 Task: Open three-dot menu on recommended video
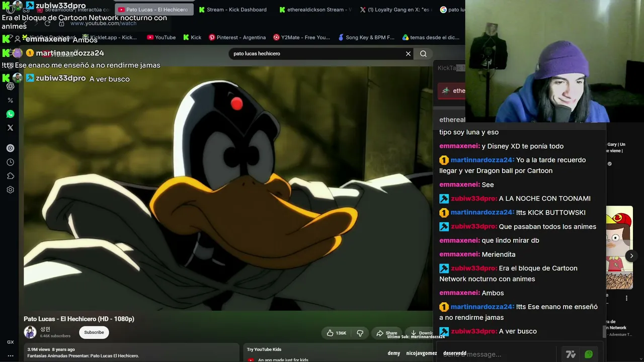click(626, 298)
